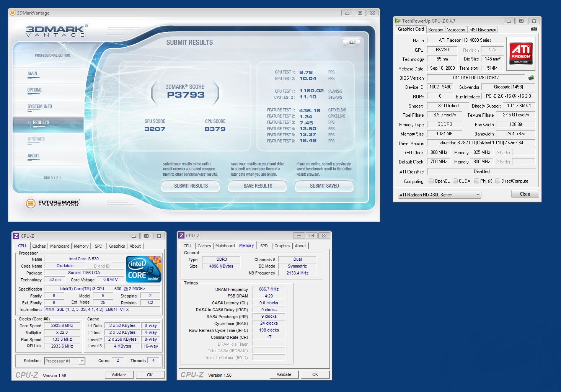Click the SUBMIT RESULTS button
The height and width of the screenshot is (392, 561).
coord(191,186)
